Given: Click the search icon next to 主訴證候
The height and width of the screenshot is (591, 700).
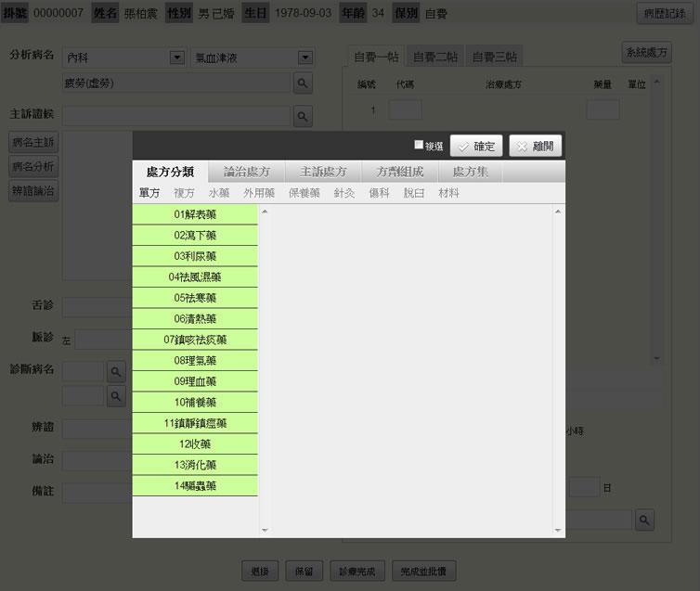Looking at the screenshot, I should pos(303,116).
